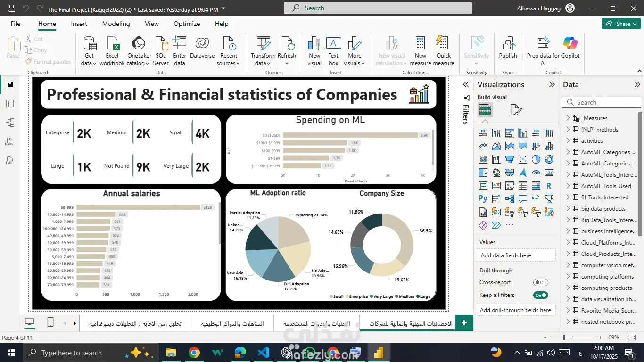Open Table view from left sidebar
Viewport: 644px width, 362px height.
10,104
